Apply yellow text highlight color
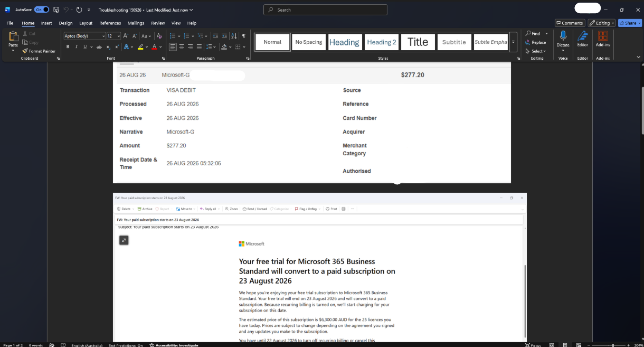The image size is (644, 347). pos(140,47)
